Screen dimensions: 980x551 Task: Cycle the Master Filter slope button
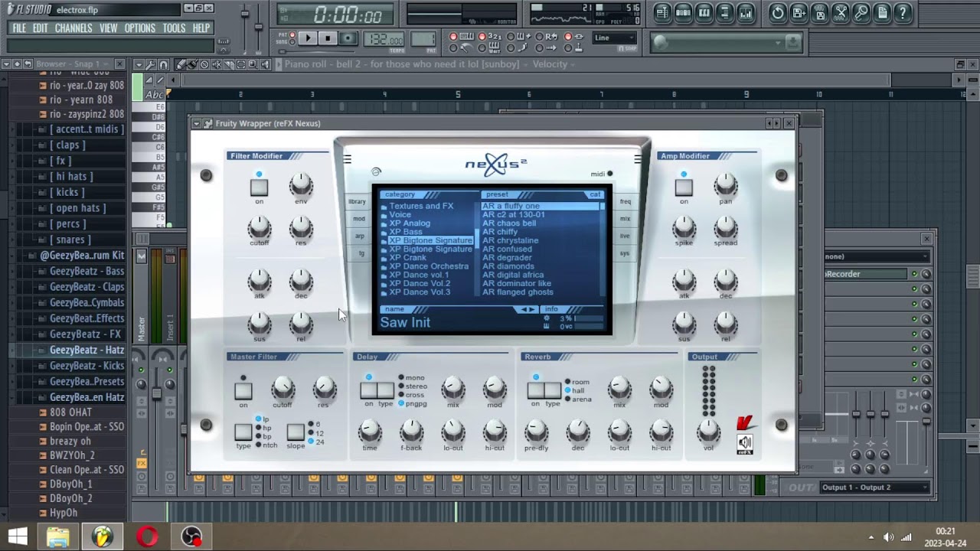click(x=296, y=432)
